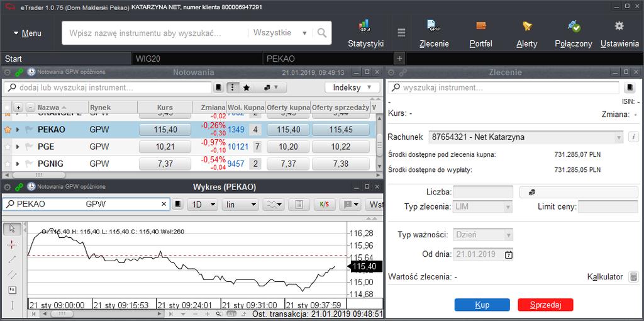Open the chart flag annotations dropdown

350,205
